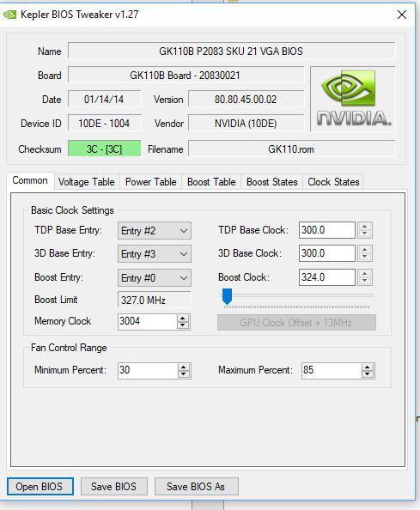Screen dimensions: 420x510
Task: Click the green Checksum 3C - [3C] field
Action: pyautogui.click(x=104, y=149)
